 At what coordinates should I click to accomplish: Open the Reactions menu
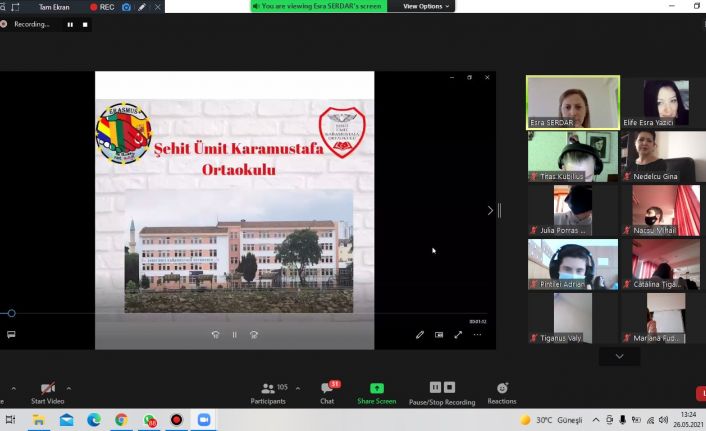coord(502,393)
